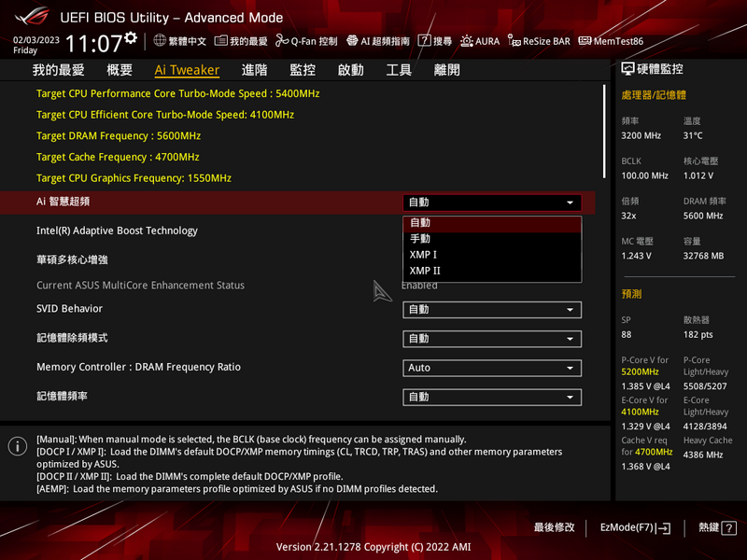This screenshot has width=747, height=560.
Task: Click 5200MHz P-Core value
Action: pyautogui.click(x=640, y=371)
